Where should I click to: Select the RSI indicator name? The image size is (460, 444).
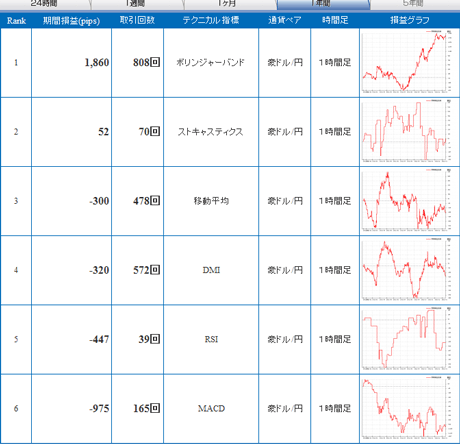tap(211, 339)
